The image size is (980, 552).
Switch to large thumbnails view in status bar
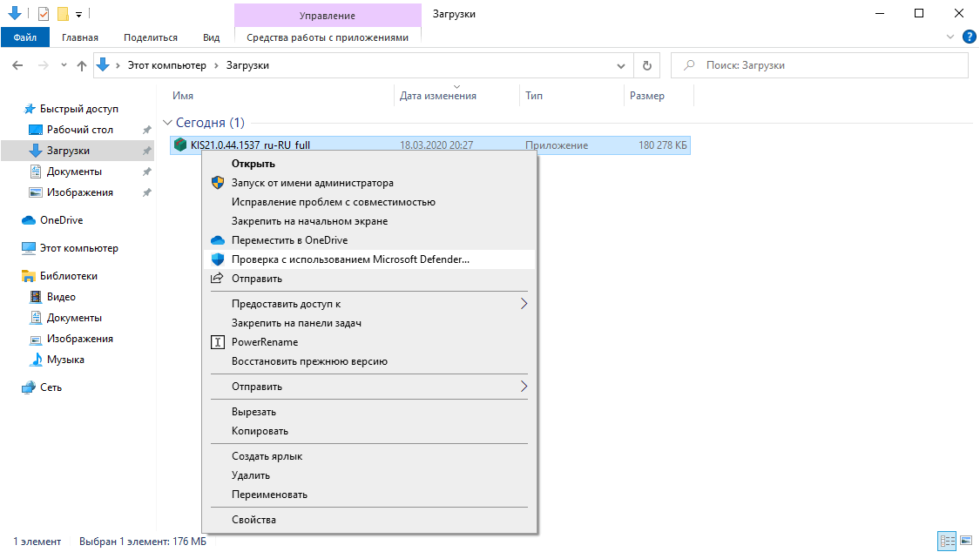(966, 542)
